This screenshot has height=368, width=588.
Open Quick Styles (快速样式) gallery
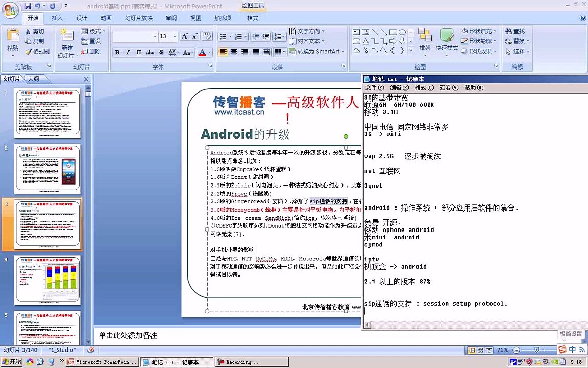(447, 41)
